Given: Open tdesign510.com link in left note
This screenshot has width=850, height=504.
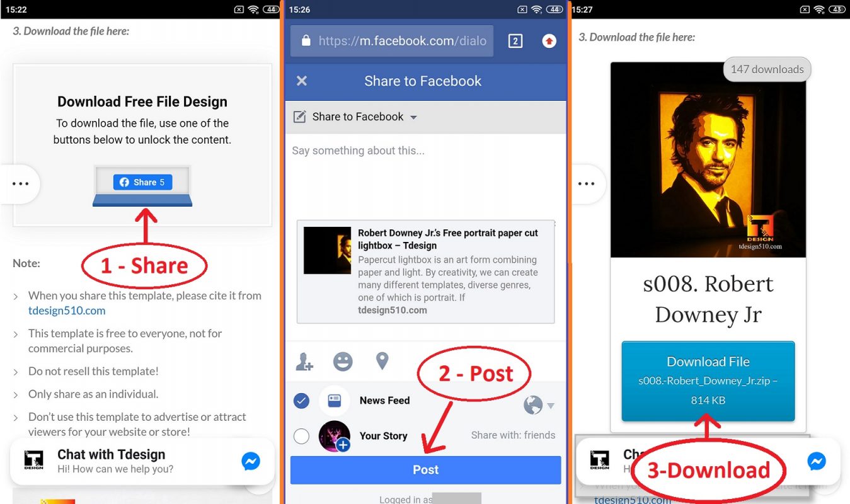Looking at the screenshot, I should [x=67, y=310].
